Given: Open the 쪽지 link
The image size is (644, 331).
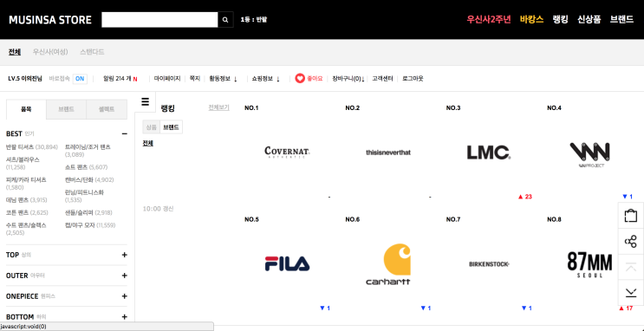Looking at the screenshot, I should click(194, 79).
